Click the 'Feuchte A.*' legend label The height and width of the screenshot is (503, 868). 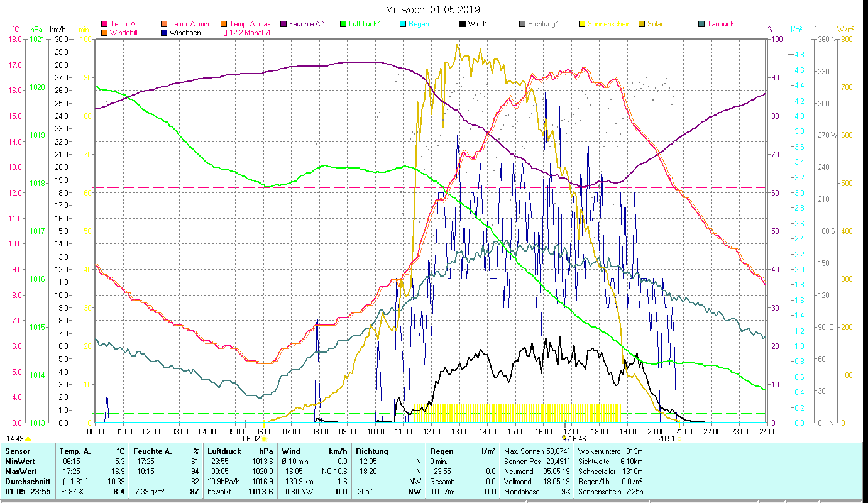point(307,25)
